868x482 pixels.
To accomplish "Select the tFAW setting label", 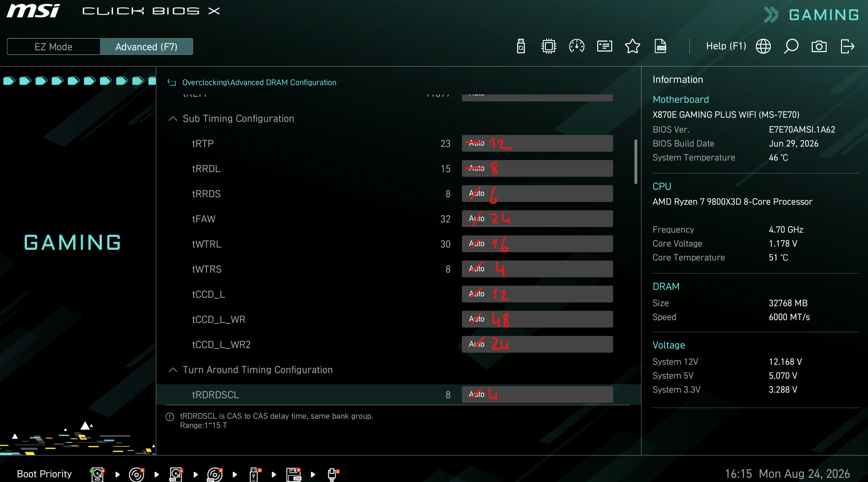I will click(x=204, y=219).
